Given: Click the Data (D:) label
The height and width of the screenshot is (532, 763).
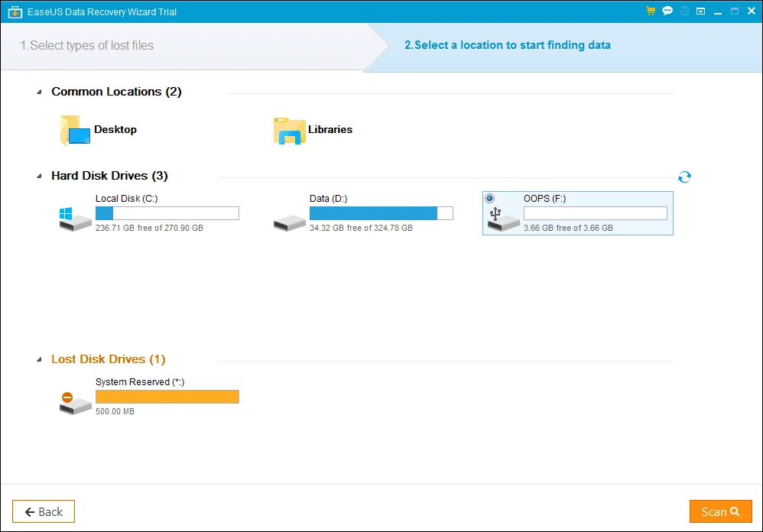Looking at the screenshot, I should pyautogui.click(x=329, y=199).
